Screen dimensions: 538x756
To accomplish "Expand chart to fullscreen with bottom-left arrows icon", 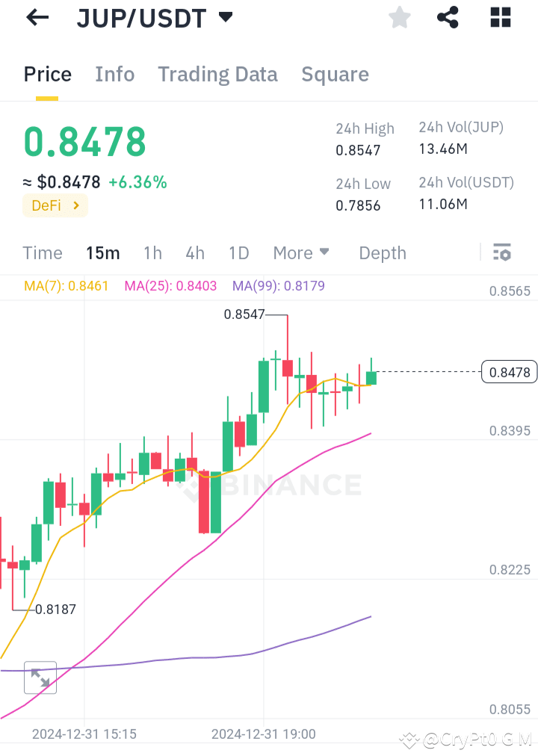I will pyautogui.click(x=40, y=678).
